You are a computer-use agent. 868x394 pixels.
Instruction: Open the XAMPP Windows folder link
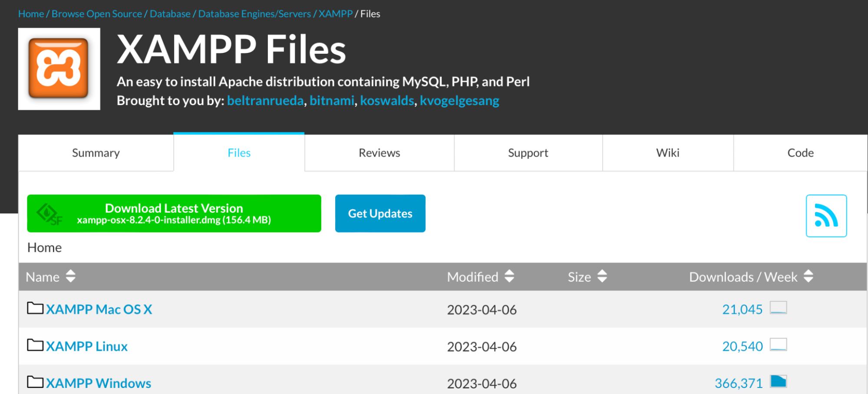99,383
